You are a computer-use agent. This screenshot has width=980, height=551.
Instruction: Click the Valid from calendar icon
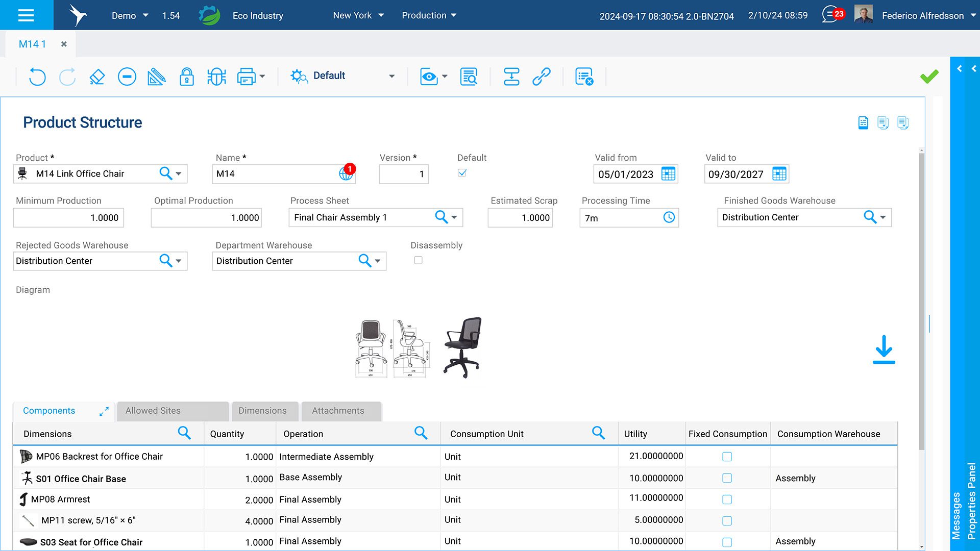668,174
